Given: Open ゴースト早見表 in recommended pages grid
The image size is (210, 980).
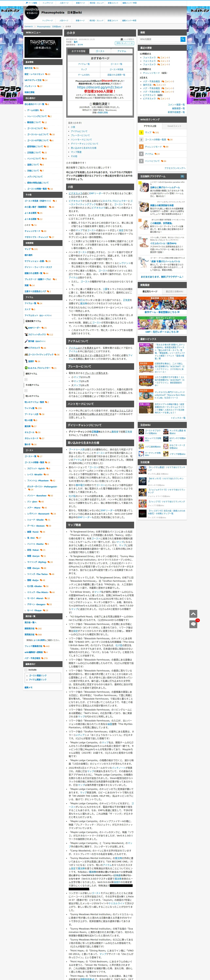Looking at the screenshot, I should 116,69.
